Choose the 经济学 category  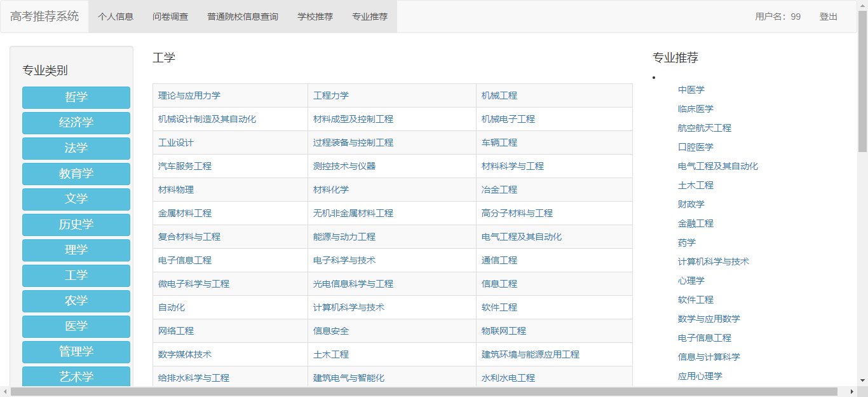[76, 123]
